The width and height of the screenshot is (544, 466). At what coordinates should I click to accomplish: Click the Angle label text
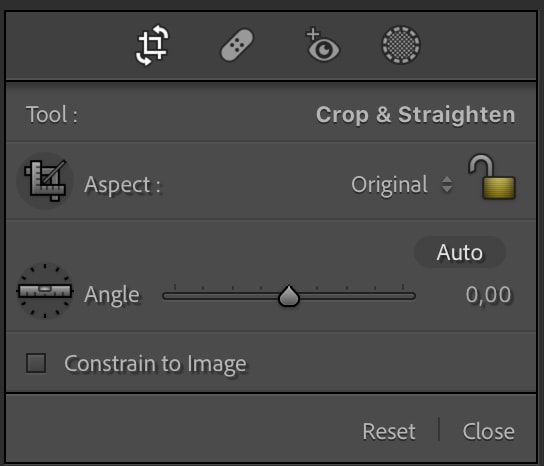112,295
